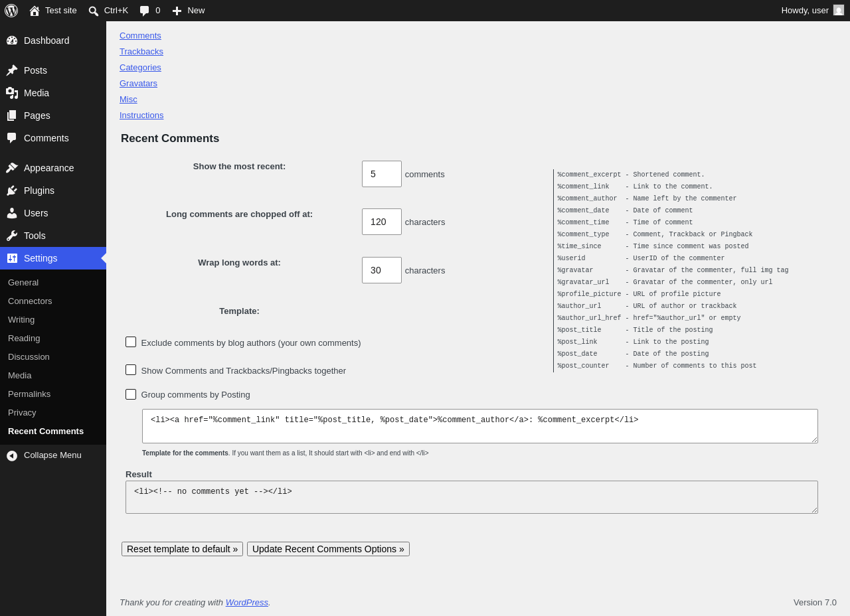
Task: Open the New content dropdown
Action: click(189, 11)
